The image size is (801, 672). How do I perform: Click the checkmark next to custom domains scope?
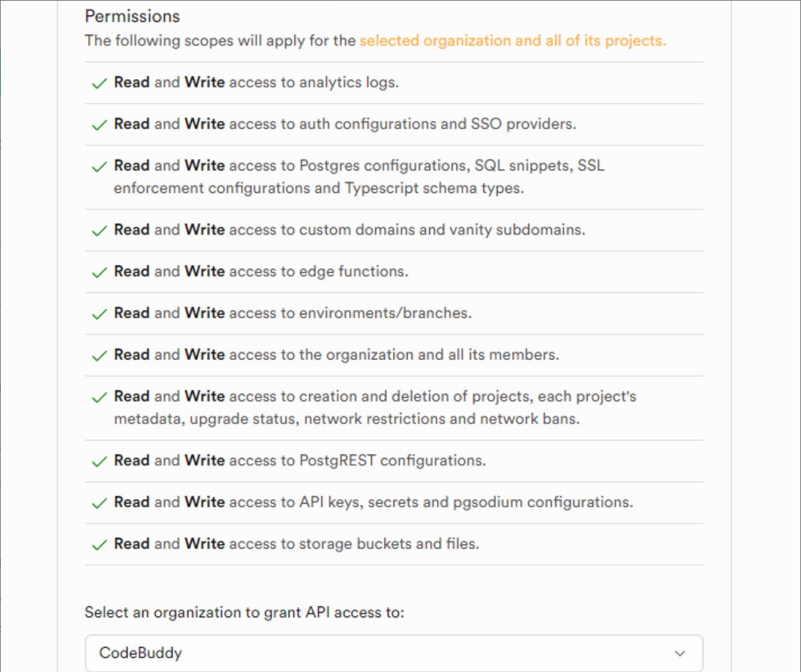(99, 231)
